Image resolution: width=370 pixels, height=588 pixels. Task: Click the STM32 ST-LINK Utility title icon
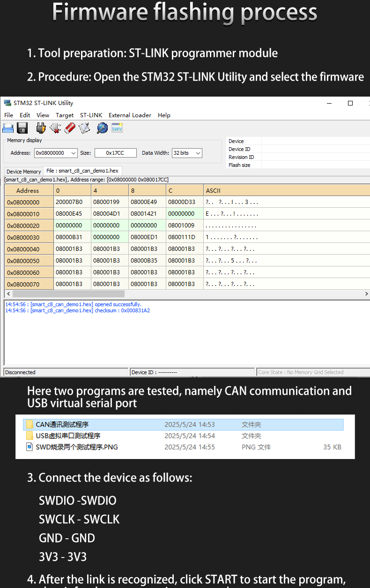7,103
